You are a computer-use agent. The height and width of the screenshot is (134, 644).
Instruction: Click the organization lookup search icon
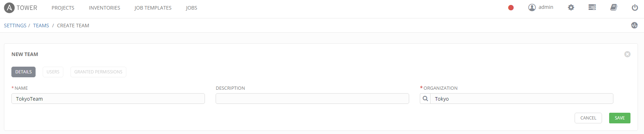(425, 99)
